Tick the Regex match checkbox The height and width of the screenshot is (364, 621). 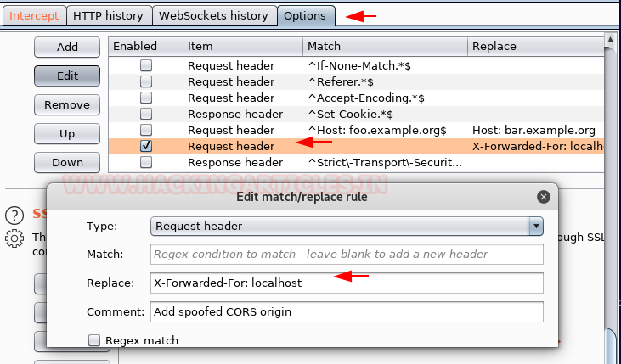click(94, 340)
